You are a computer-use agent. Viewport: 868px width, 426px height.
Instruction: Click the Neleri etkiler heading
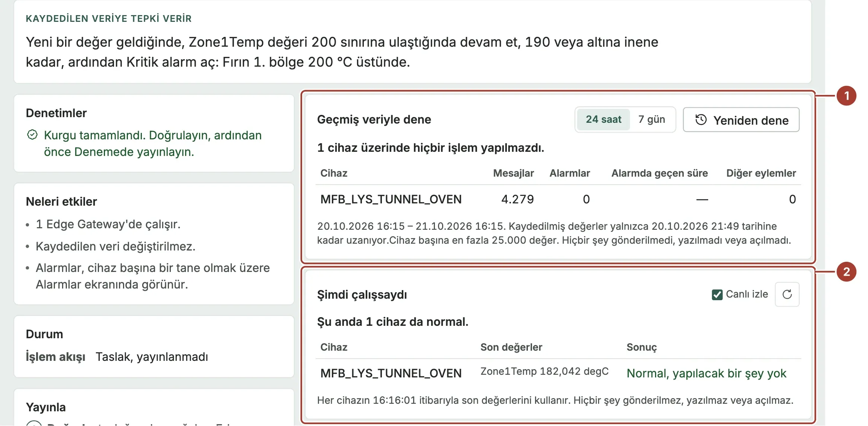tap(61, 202)
